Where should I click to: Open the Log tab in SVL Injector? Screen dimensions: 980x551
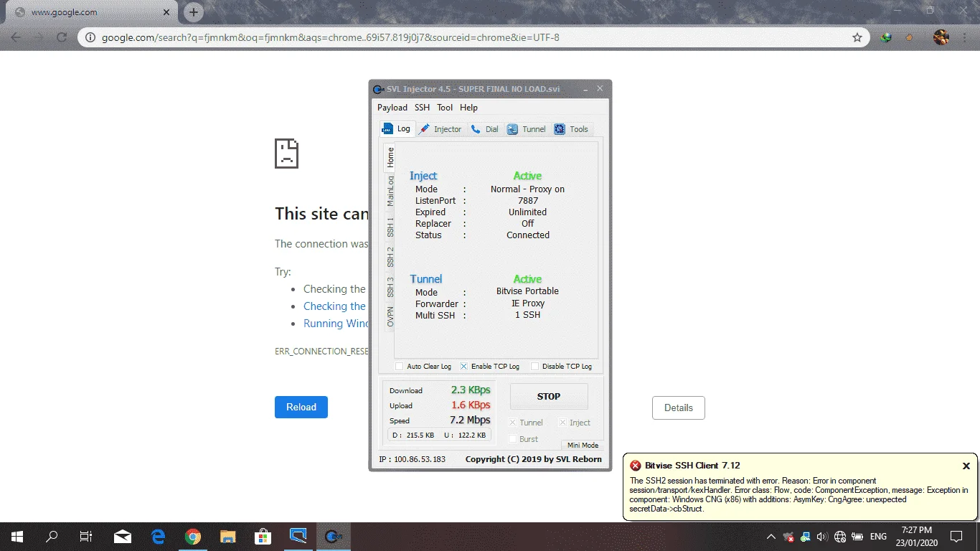coord(396,129)
